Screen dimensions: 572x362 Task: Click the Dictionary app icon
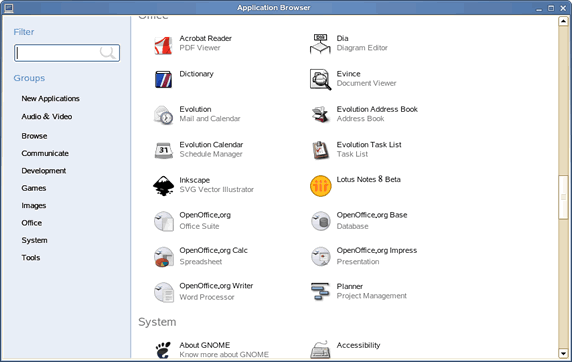[x=163, y=79]
